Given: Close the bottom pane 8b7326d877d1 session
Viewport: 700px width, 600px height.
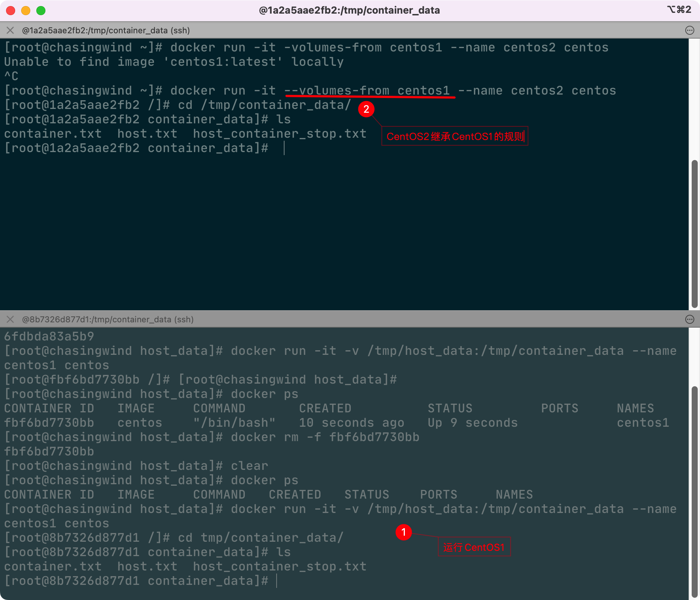Looking at the screenshot, I should tap(10, 319).
